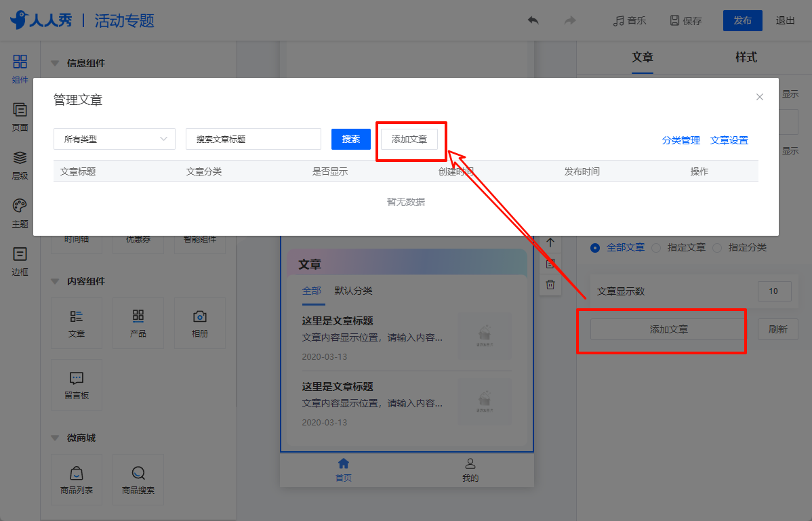Viewport: 812px width, 521px height.
Task: Click the blue 发布 publish button
Action: [743, 20]
